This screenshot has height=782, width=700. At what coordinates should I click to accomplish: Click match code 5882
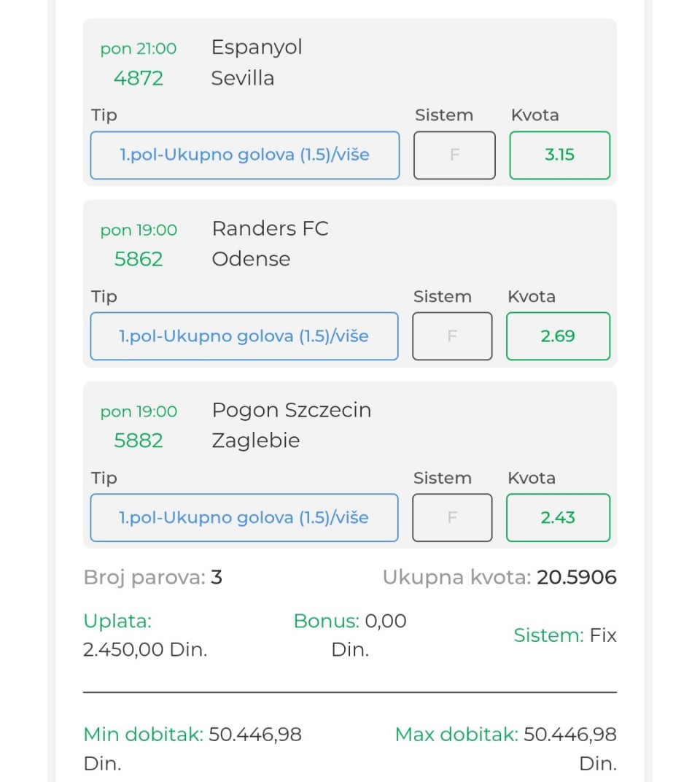click(x=139, y=441)
